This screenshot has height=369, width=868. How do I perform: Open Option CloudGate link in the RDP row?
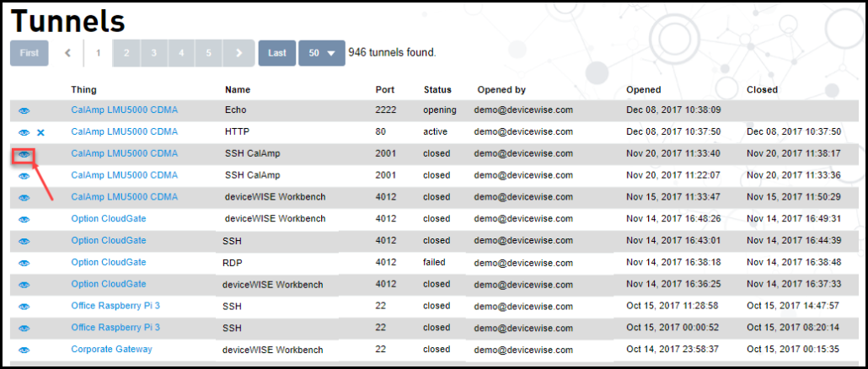coord(108,262)
